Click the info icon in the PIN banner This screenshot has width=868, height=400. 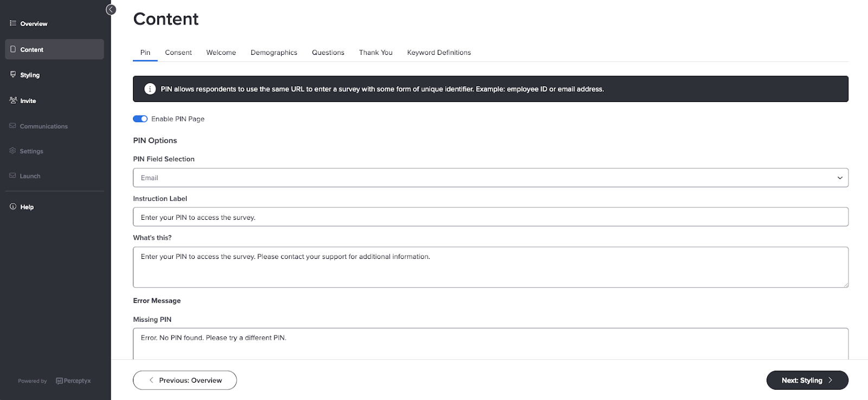[x=150, y=89]
